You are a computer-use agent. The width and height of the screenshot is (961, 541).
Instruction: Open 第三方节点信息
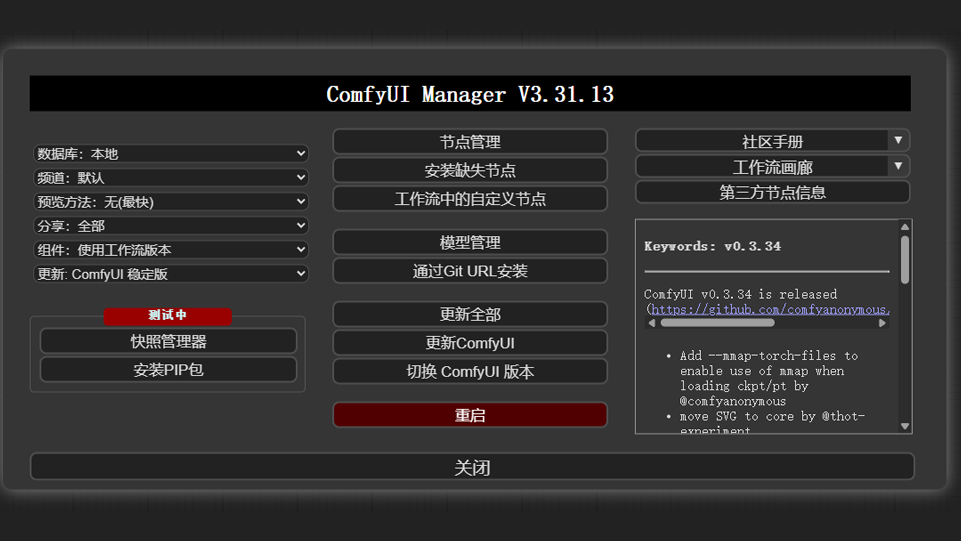tap(772, 192)
